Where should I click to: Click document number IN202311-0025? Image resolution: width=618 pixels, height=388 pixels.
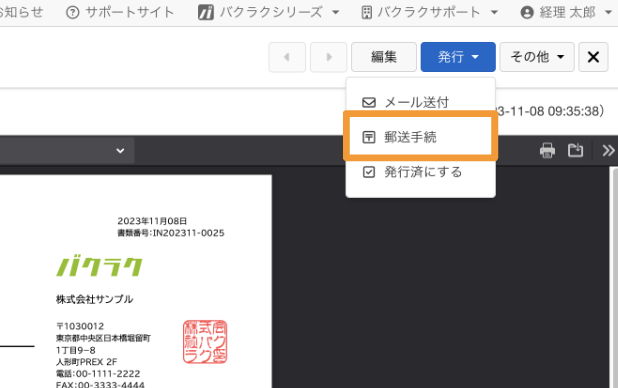[x=188, y=233]
